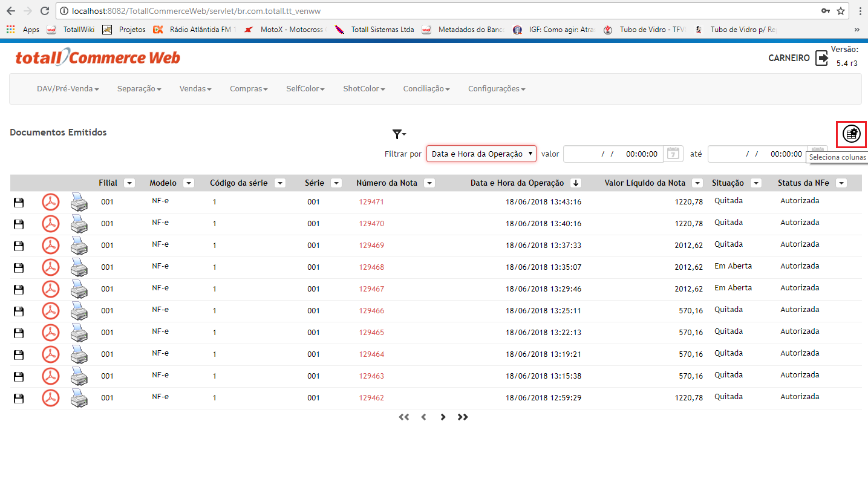Open the PDF for nota 129465

point(51,333)
